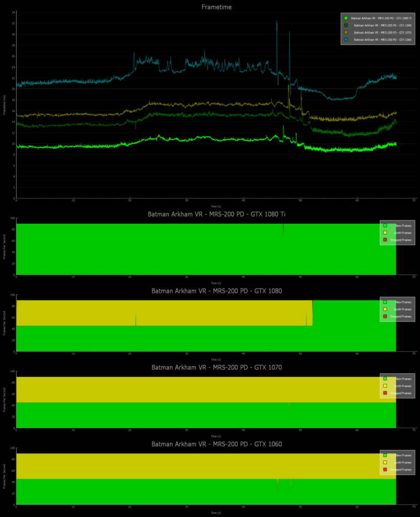Click the Dropped Frames red swatch in GTX 1080 Ti chart
This screenshot has height=517, width=420.
tap(385, 240)
